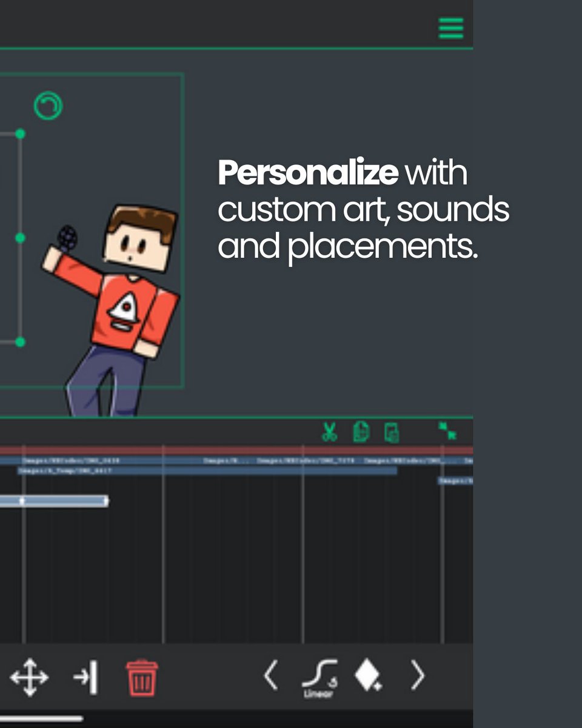Go to next keyframe with right chevron

coord(417,675)
